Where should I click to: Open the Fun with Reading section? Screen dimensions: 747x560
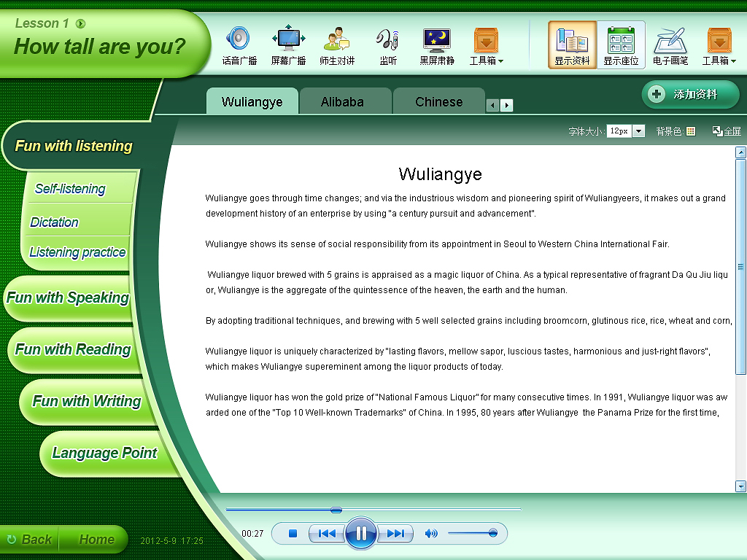pyautogui.click(x=73, y=349)
